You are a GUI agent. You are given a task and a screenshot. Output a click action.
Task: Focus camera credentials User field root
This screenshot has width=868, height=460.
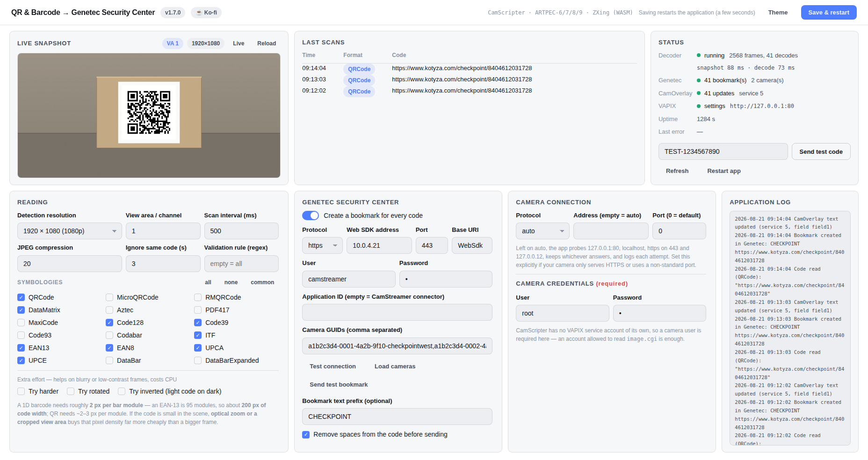tap(563, 313)
